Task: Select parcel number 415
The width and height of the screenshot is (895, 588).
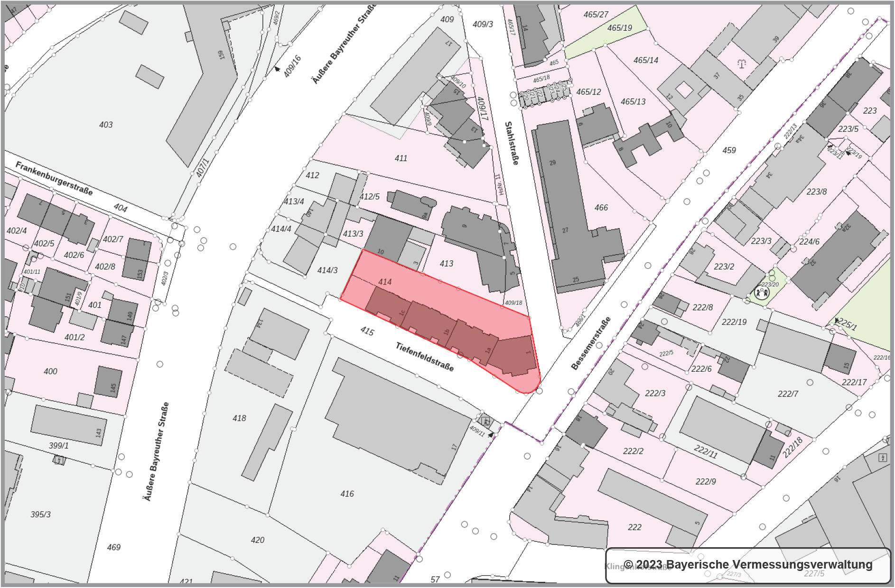Action: [367, 331]
